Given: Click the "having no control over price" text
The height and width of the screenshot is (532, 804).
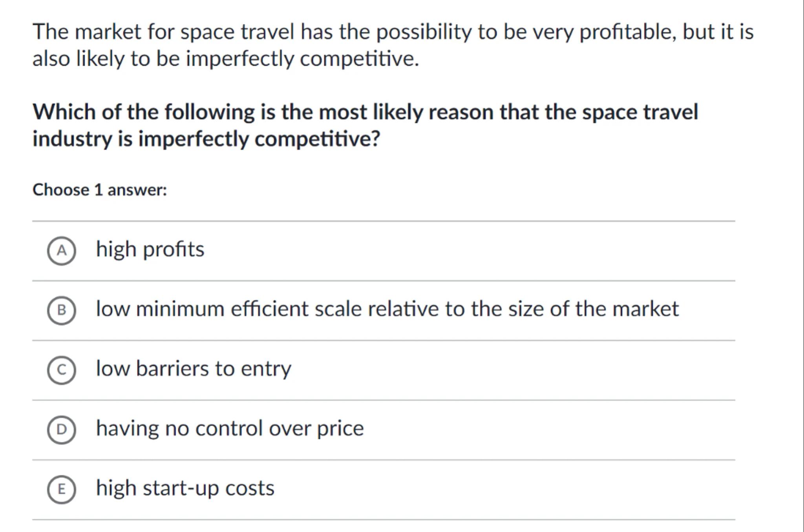Looking at the screenshot, I should coord(230,428).
